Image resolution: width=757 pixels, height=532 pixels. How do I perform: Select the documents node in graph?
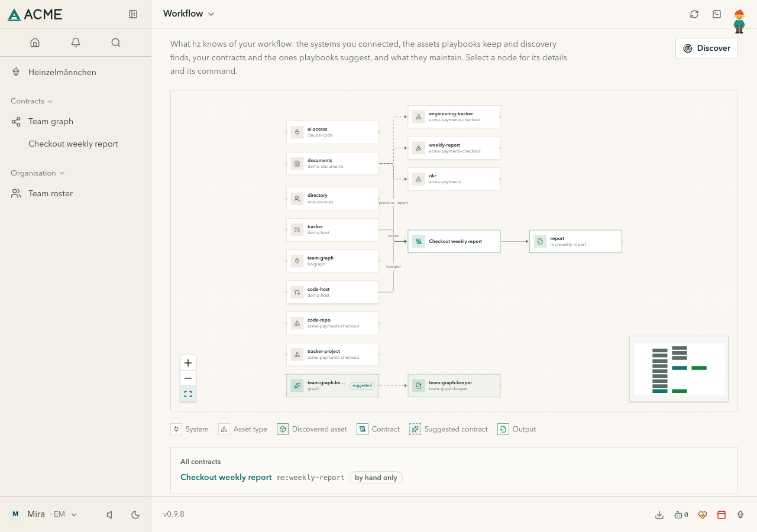pyautogui.click(x=332, y=164)
